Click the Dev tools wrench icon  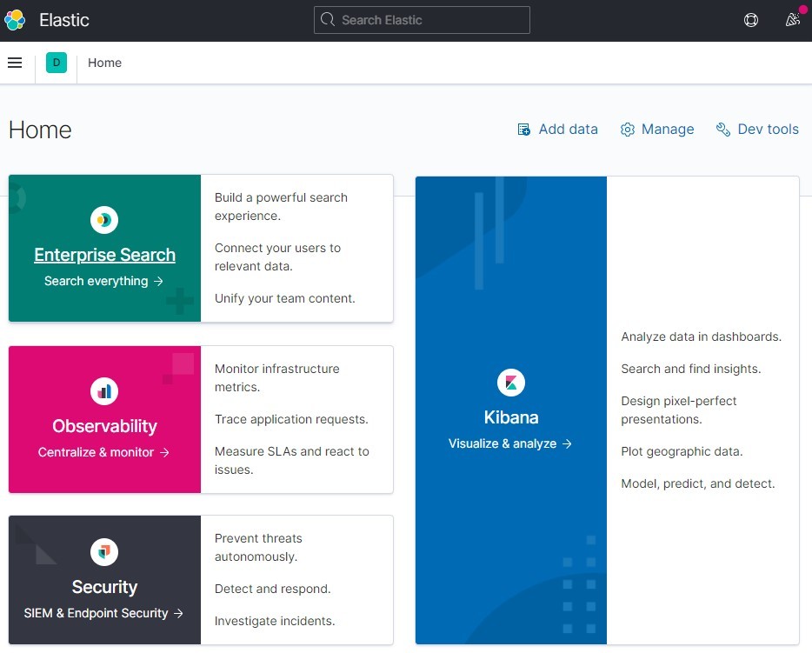coord(723,129)
